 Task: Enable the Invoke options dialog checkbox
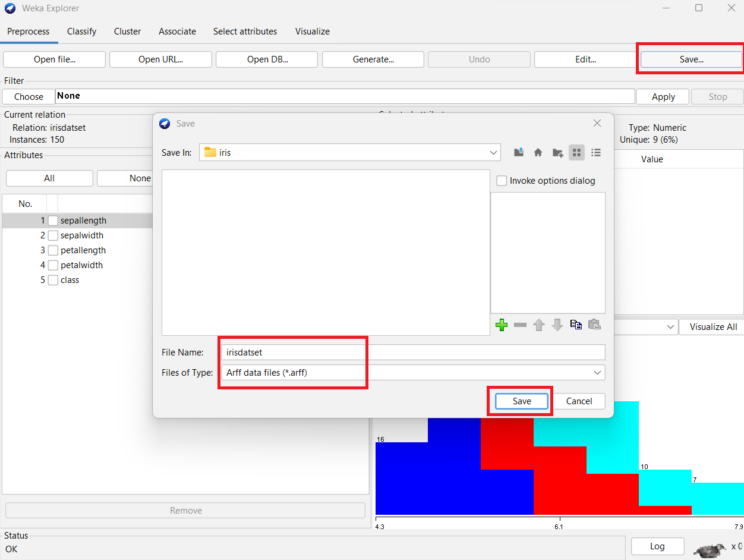502,181
